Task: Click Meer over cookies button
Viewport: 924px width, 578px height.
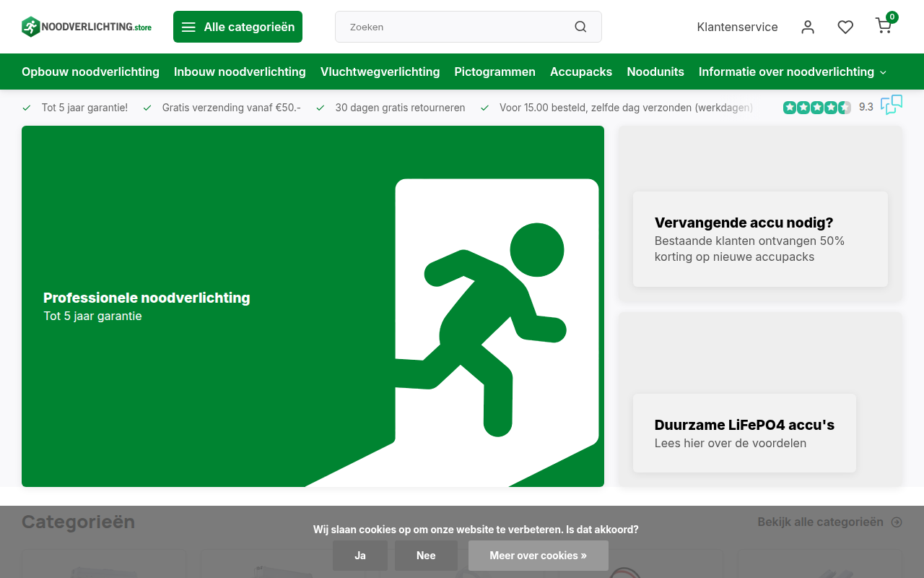Action: (x=539, y=556)
